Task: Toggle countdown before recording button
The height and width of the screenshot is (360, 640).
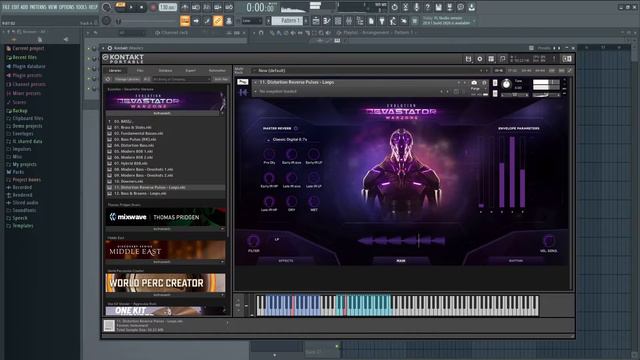Action: (207, 7)
